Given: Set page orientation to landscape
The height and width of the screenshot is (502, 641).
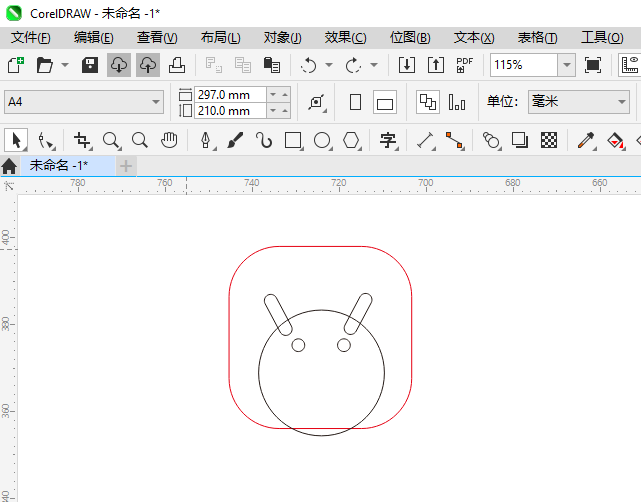Looking at the screenshot, I should (x=385, y=102).
